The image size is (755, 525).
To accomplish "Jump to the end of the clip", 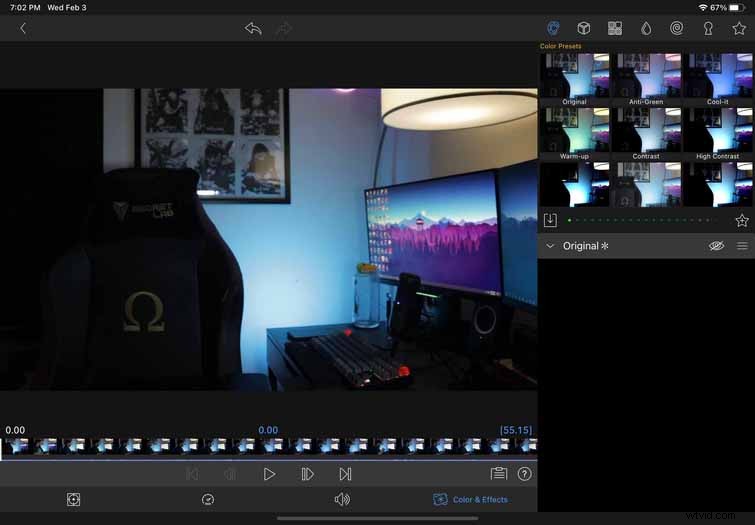I will point(345,474).
